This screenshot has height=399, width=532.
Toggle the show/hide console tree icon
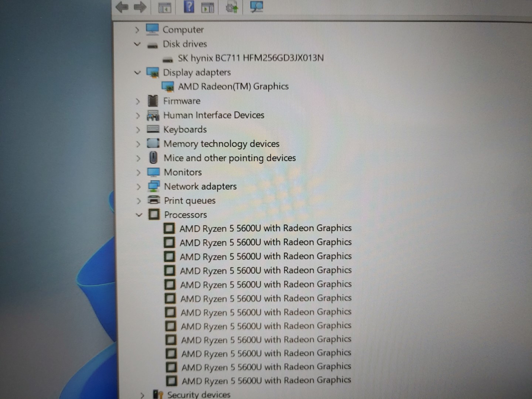pos(165,8)
